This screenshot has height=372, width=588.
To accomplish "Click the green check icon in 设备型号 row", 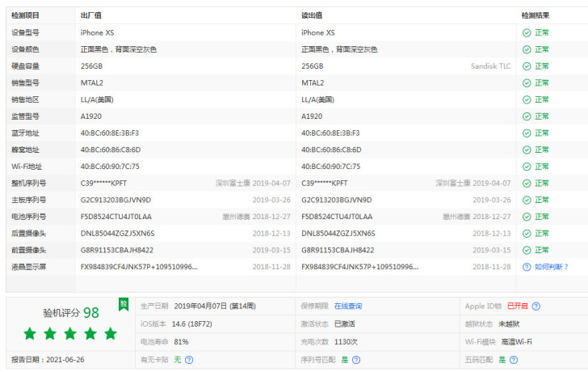I will [527, 32].
